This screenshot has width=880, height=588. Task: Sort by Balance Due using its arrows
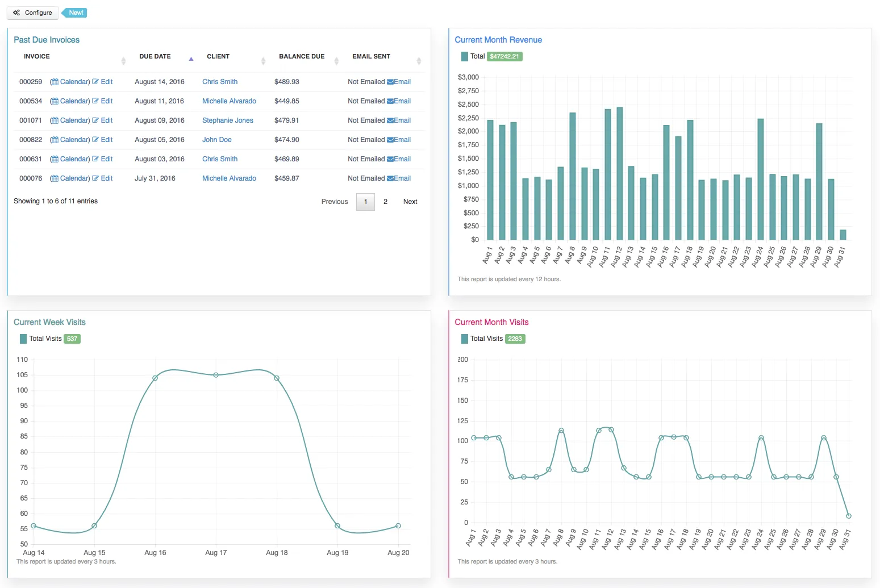click(336, 61)
